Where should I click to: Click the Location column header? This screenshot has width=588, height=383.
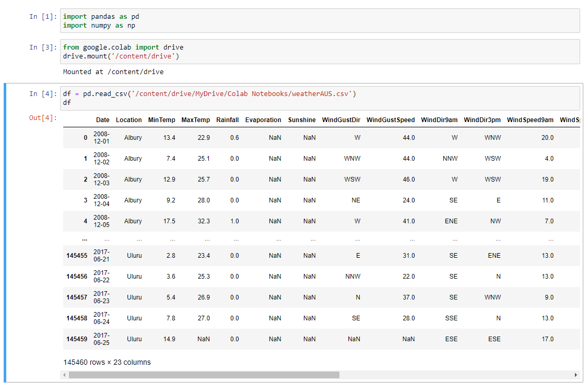[128, 120]
